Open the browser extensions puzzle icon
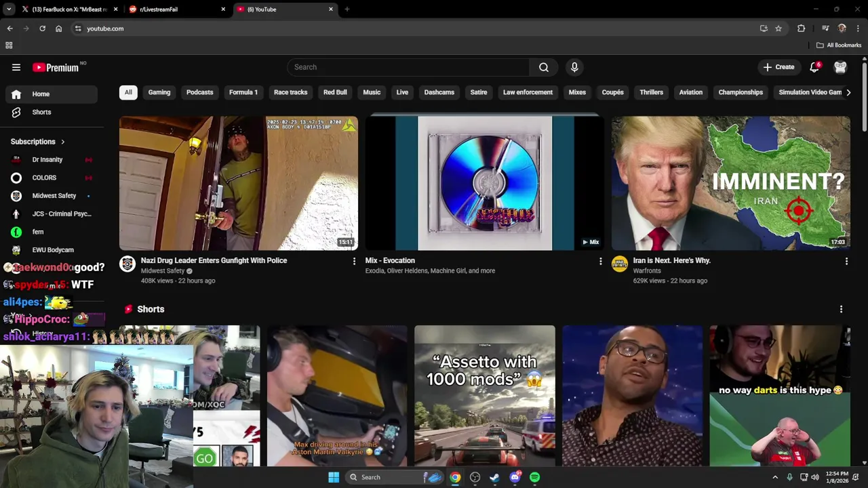This screenshot has height=488, width=868. tap(801, 28)
